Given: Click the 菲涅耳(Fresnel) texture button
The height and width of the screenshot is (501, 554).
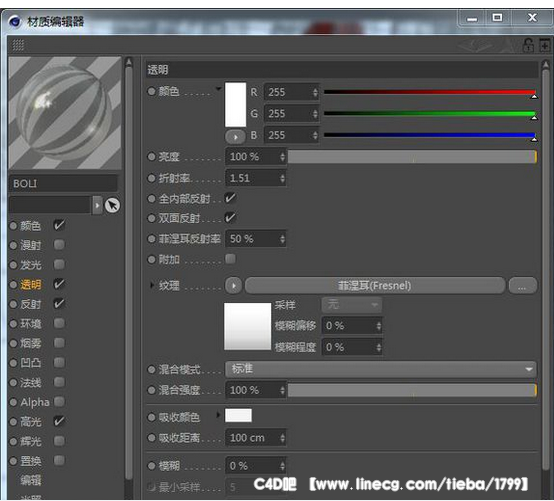Looking at the screenshot, I should click(x=375, y=285).
